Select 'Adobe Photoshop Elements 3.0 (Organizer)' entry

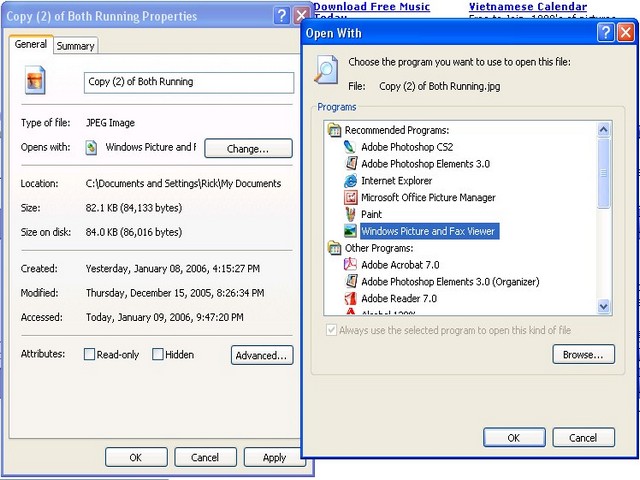click(x=450, y=282)
